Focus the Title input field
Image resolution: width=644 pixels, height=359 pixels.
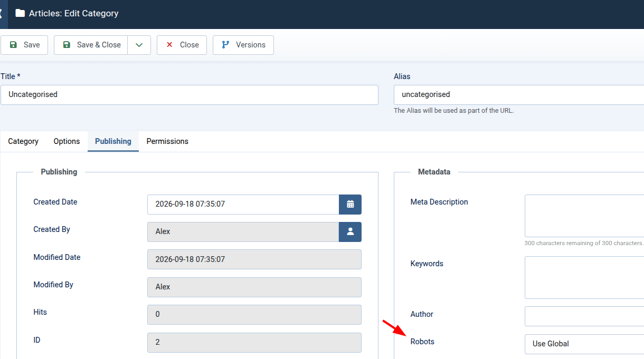click(190, 95)
